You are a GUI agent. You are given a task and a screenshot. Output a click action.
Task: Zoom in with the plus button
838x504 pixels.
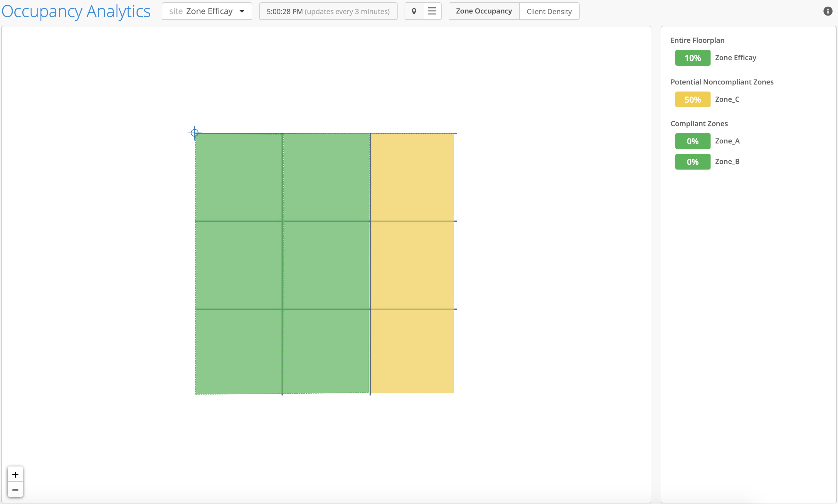(15, 474)
